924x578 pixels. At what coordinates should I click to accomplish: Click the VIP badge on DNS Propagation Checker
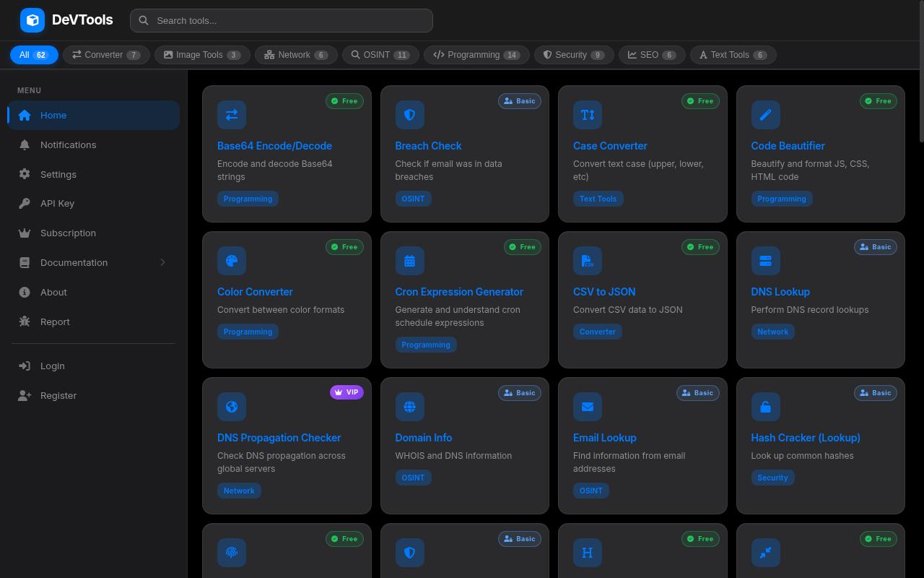346,392
